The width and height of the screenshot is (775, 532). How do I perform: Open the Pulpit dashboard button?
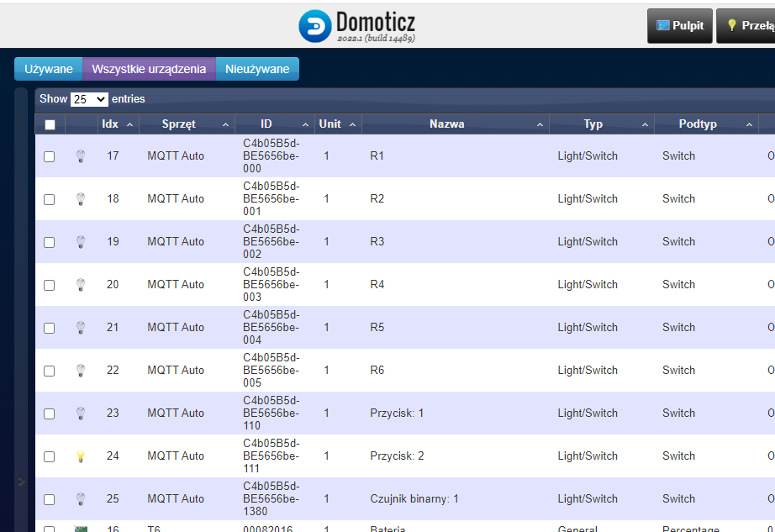pos(680,26)
